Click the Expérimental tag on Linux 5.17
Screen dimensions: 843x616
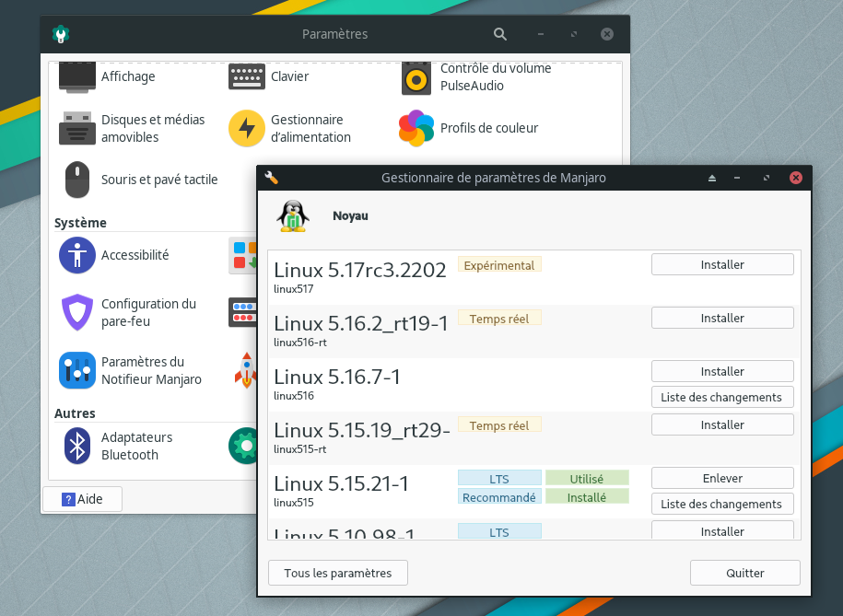pos(499,265)
